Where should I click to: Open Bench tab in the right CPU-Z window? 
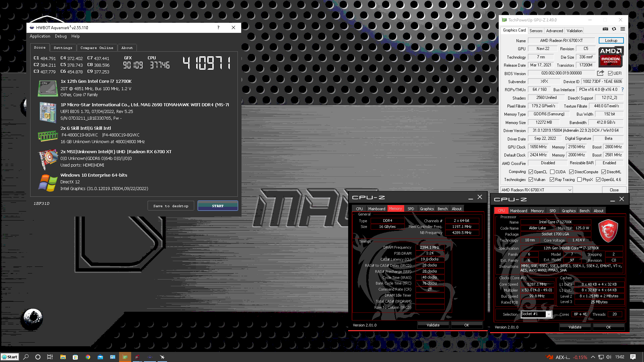point(584,211)
